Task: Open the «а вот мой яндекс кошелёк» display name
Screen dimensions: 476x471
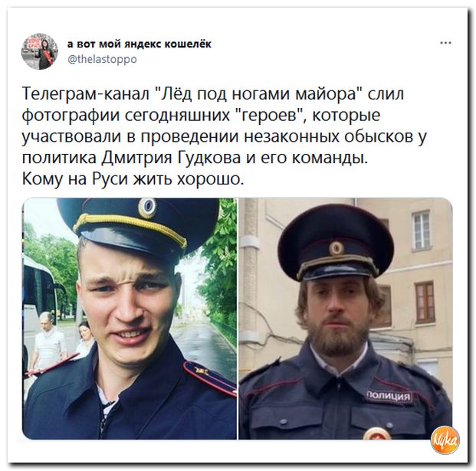Action: click(140, 44)
